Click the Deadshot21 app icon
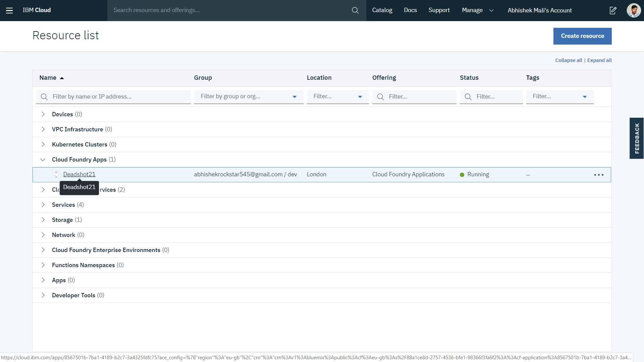 (56, 174)
